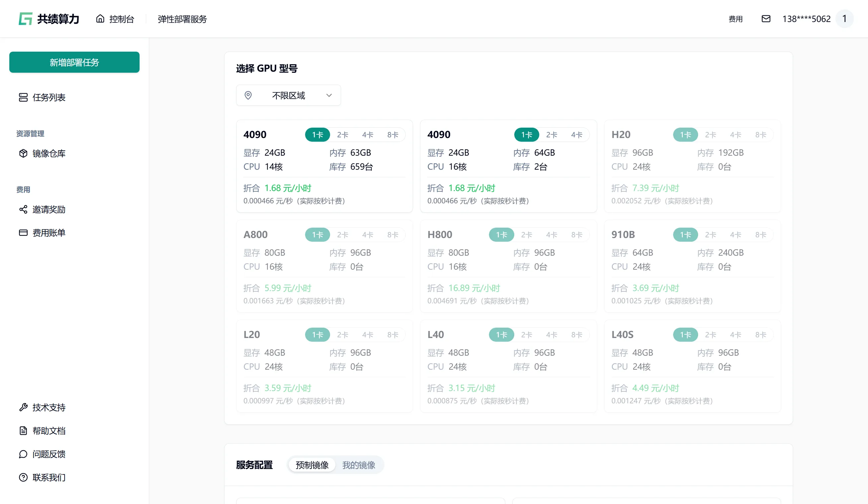Click the home icon beside 控制台
Screen dimensions: 868x504
point(100,19)
